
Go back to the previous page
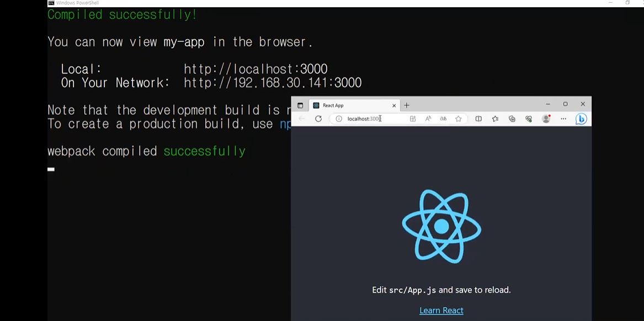pyautogui.click(x=301, y=119)
